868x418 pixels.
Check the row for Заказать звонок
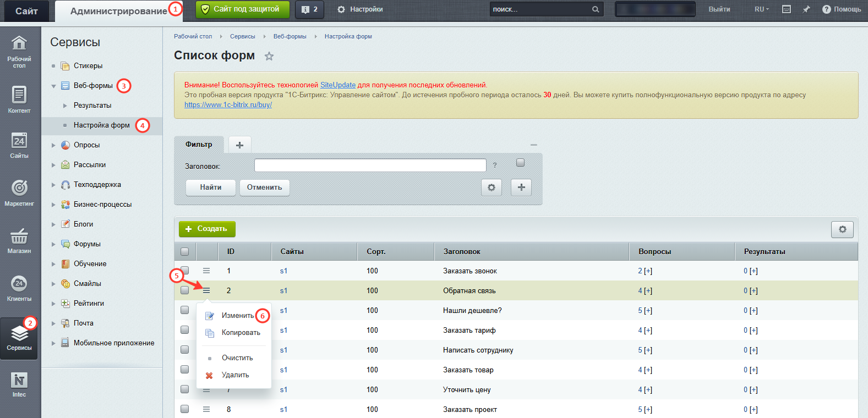pos(185,271)
